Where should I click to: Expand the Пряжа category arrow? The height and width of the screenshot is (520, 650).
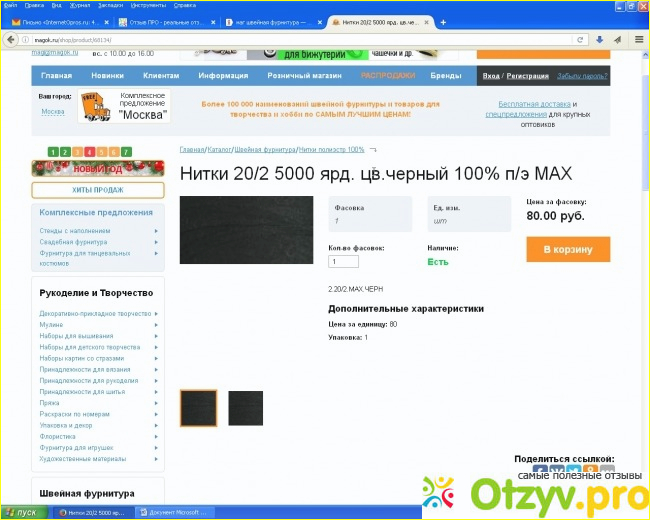(156, 402)
